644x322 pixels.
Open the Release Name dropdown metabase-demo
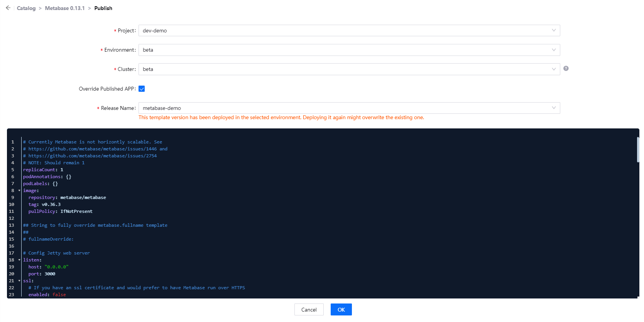point(349,108)
